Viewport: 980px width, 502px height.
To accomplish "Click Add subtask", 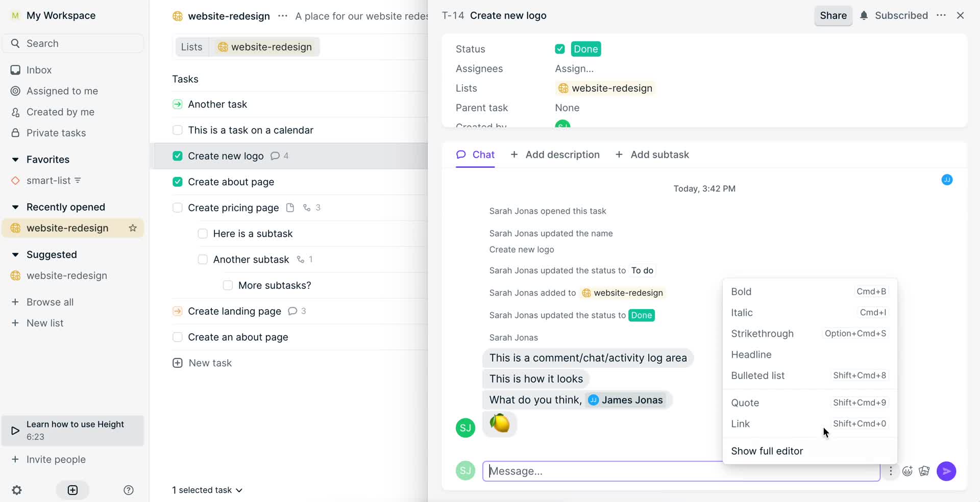I will point(652,155).
